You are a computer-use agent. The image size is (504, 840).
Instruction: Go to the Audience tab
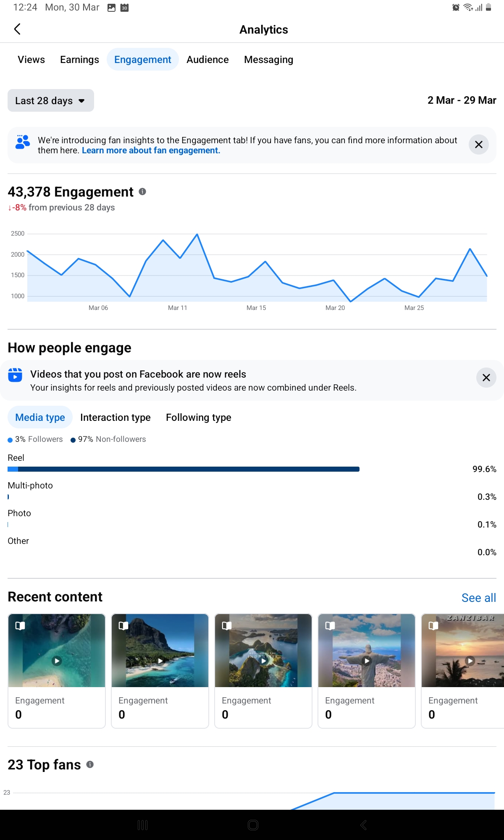click(207, 60)
